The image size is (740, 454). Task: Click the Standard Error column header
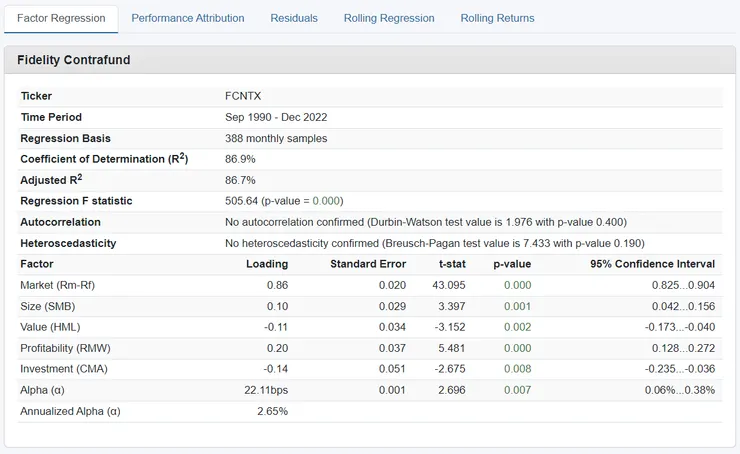(x=368, y=264)
